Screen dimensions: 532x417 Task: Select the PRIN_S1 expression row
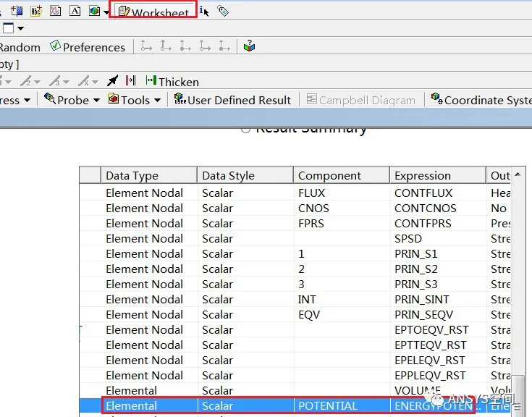[415, 253]
